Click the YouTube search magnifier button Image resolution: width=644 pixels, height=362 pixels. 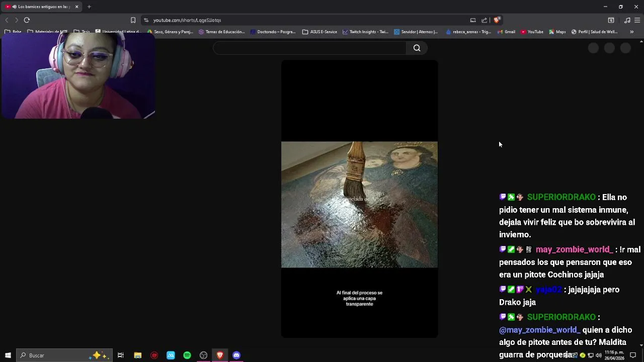tap(417, 48)
